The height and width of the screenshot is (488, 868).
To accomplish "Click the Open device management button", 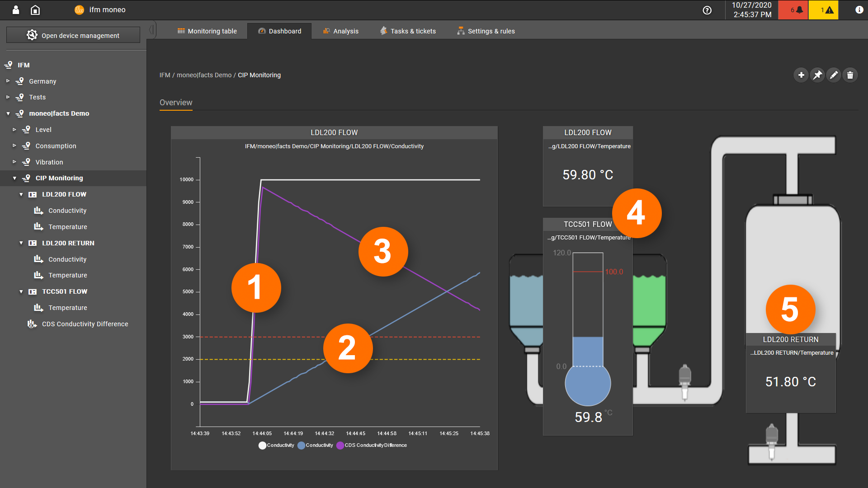I will tap(73, 35).
